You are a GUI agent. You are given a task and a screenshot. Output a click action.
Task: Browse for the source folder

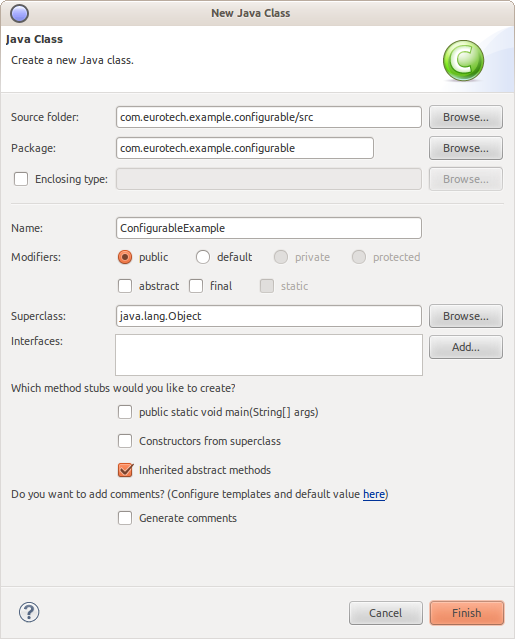pos(466,117)
